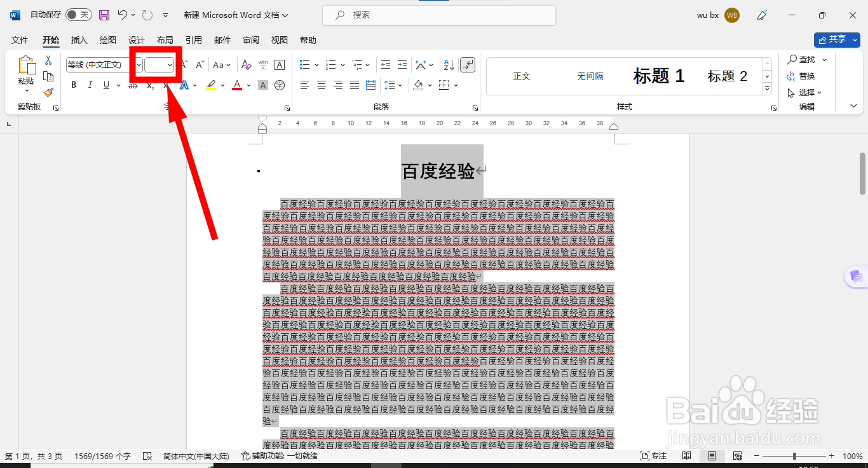The height and width of the screenshot is (468, 868).
Task: Click the Enclose Characters icon
Action: [280, 85]
